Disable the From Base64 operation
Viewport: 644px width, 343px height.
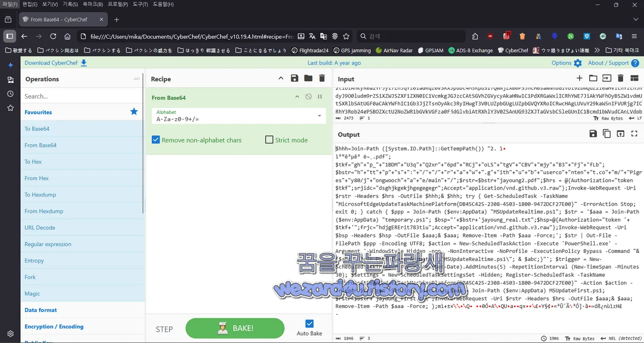(308, 97)
